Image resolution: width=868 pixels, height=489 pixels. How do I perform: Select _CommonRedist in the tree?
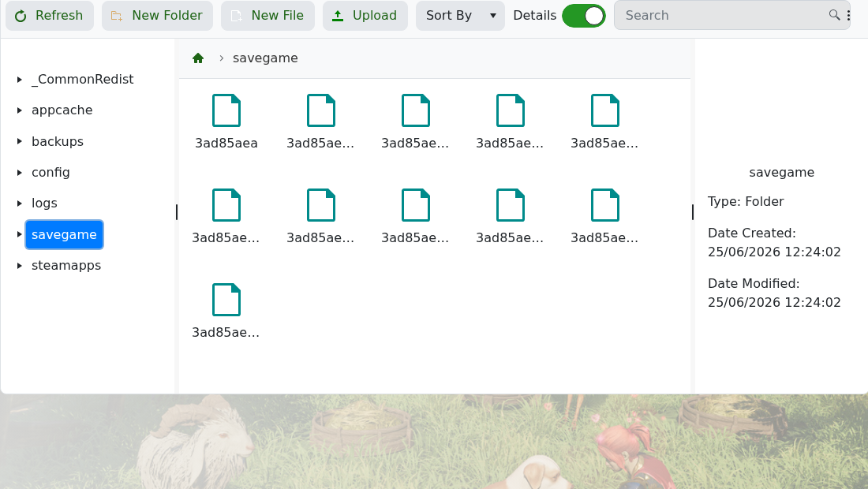(83, 80)
